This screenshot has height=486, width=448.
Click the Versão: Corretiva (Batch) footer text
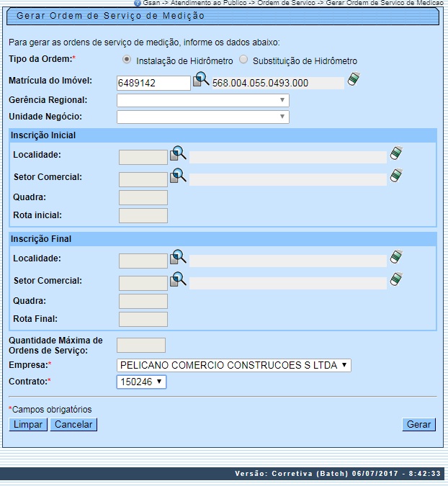click(338, 474)
